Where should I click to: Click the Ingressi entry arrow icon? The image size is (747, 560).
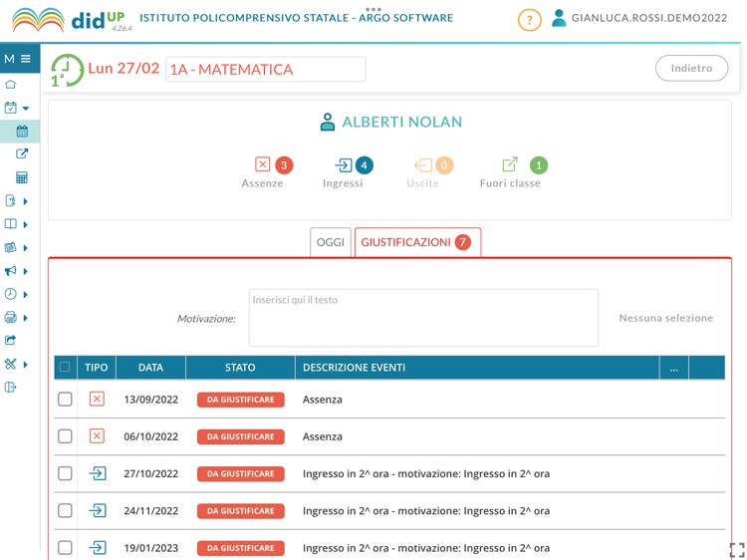pyautogui.click(x=344, y=165)
